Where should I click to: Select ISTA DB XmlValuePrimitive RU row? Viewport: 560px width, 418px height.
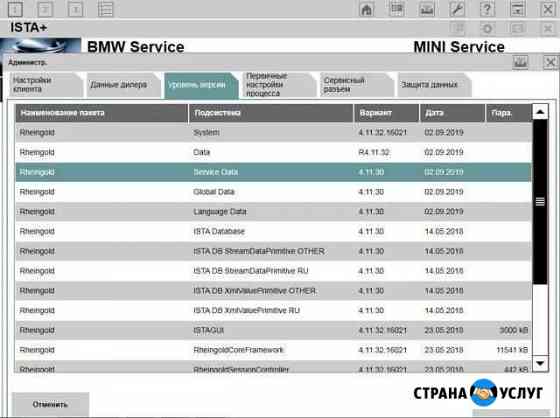tap(273, 310)
